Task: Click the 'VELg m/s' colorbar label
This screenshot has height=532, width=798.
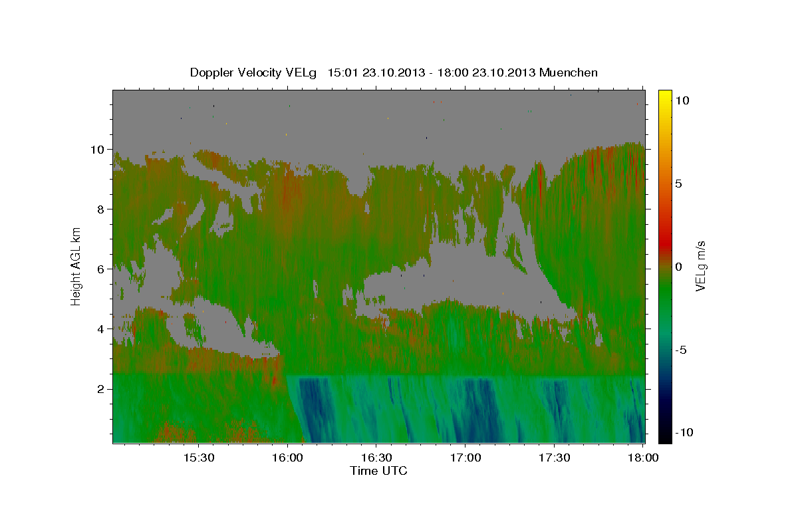Action: [700, 266]
